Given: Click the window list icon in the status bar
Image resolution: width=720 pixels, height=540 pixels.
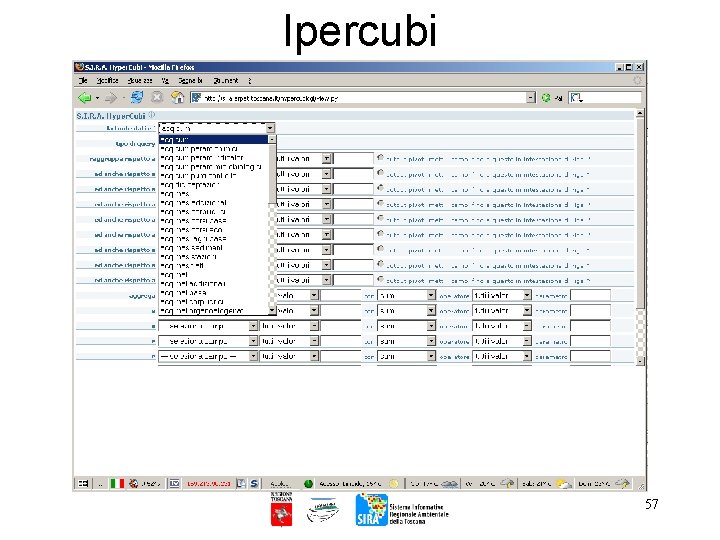Looking at the screenshot, I should pos(83,484).
